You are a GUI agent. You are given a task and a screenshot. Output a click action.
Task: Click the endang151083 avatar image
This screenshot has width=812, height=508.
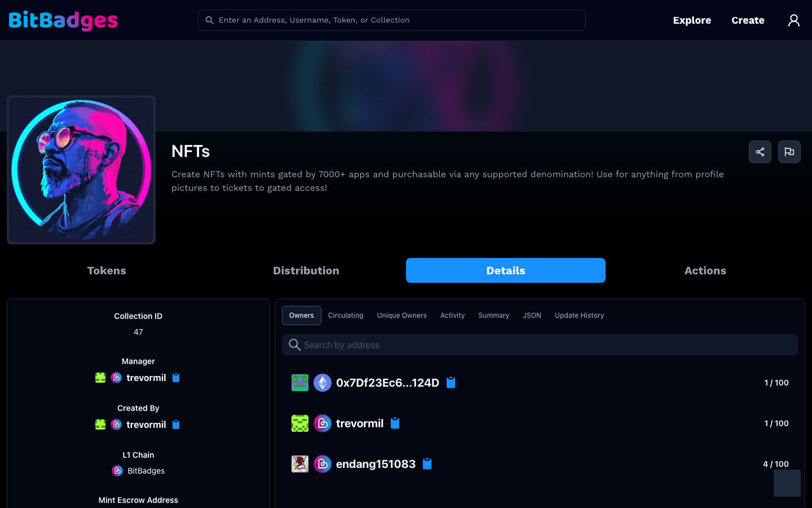pyautogui.click(x=300, y=464)
